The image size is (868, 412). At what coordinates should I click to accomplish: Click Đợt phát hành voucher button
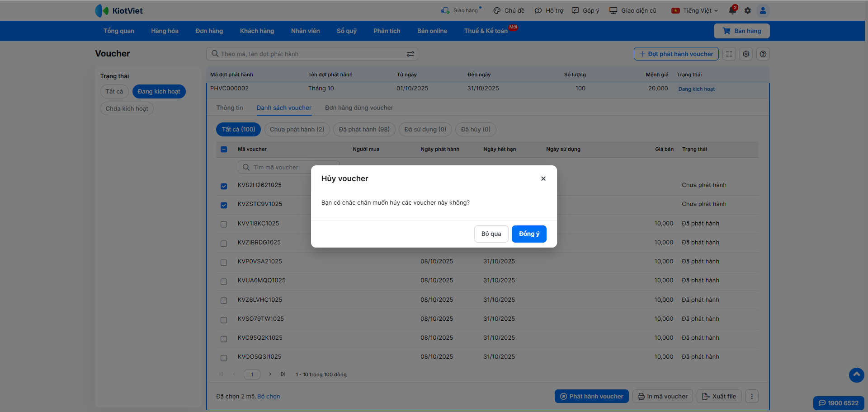tap(676, 54)
